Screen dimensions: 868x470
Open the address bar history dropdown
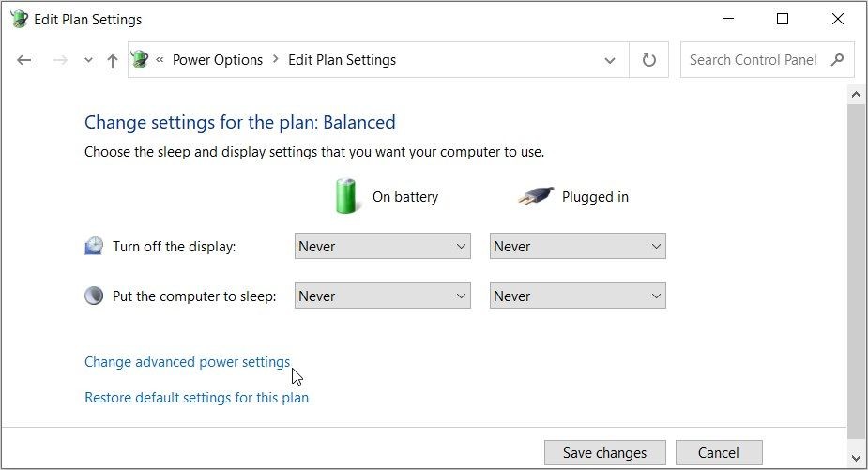coord(610,60)
